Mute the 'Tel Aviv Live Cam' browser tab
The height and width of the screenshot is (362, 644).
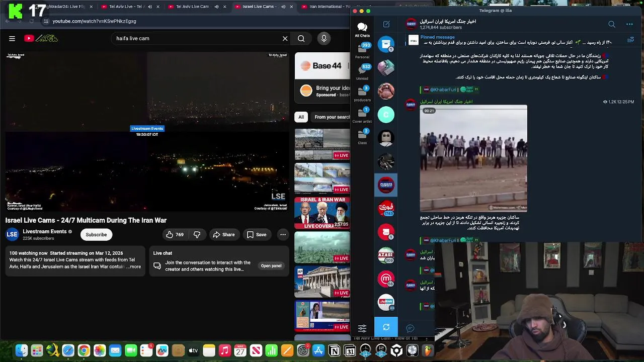tap(216, 7)
